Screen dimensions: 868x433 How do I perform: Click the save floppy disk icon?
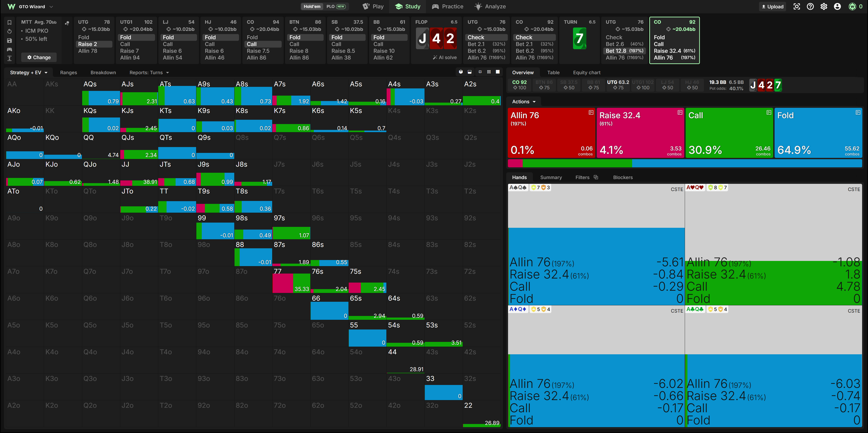pos(9,40)
